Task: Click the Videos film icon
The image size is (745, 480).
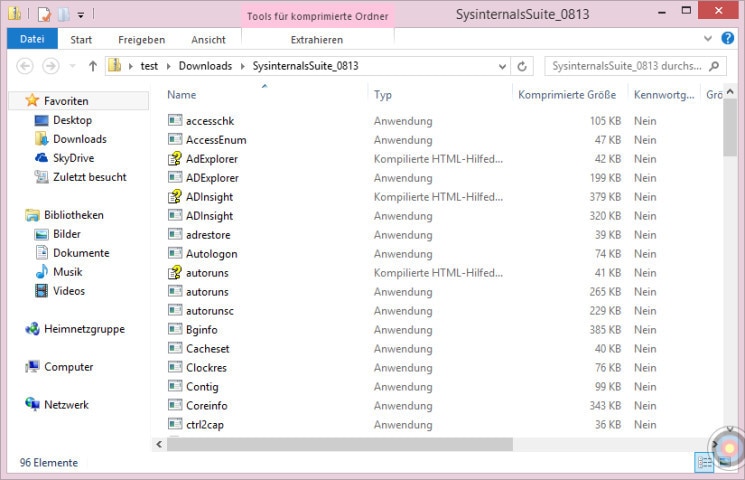Action: click(41, 290)
